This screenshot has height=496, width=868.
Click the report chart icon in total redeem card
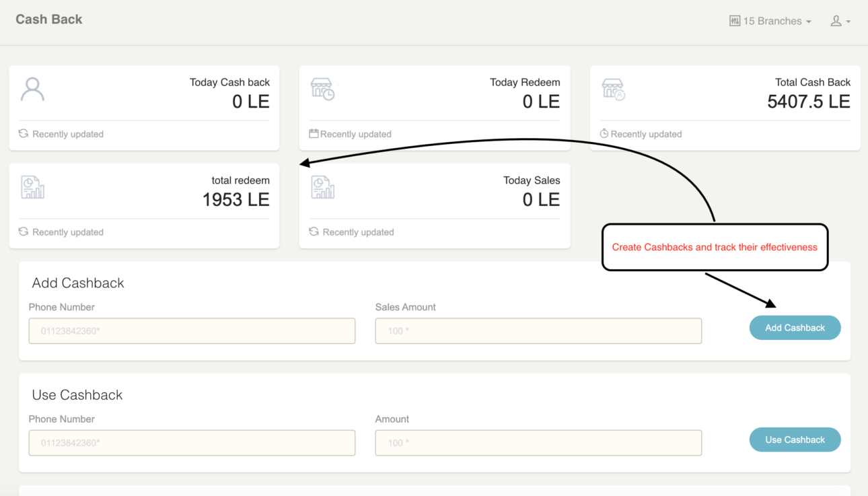(32, 188)
